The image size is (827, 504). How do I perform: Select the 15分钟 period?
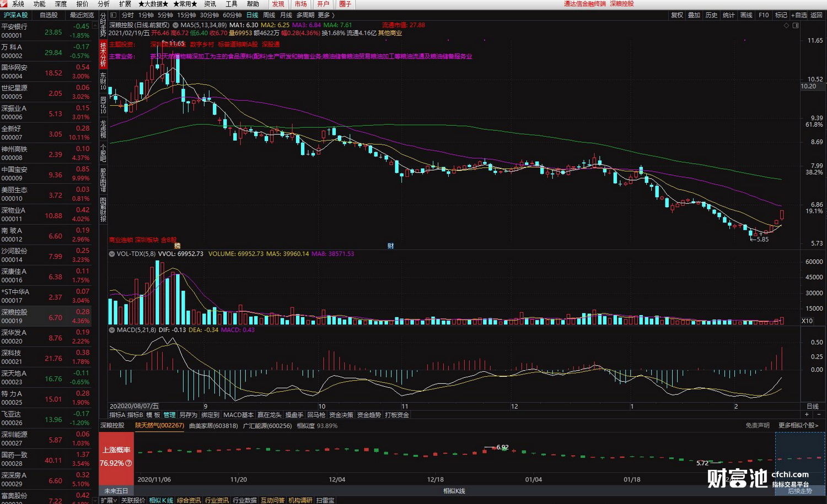(186, 15)
